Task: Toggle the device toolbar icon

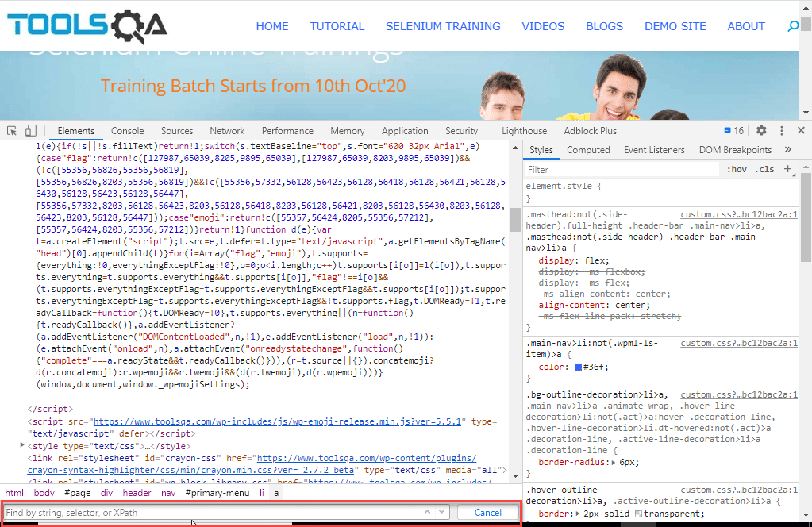Action: point(31,131)
